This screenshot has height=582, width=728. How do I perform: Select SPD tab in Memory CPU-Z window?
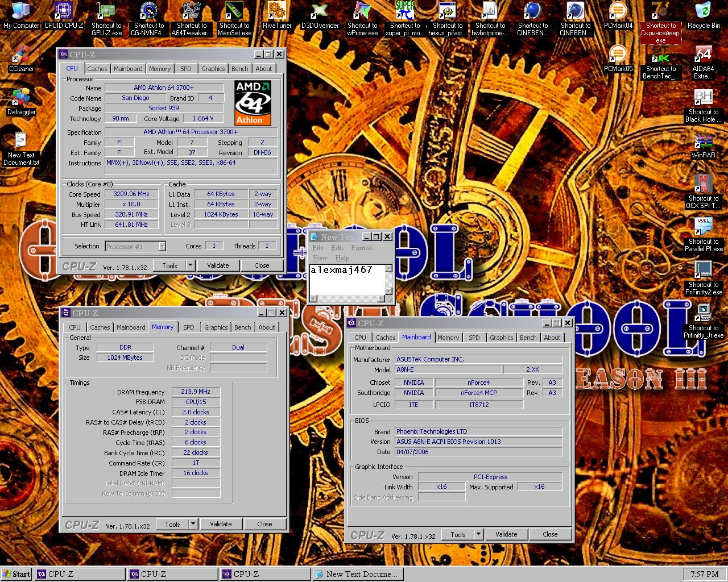point(189,327)
